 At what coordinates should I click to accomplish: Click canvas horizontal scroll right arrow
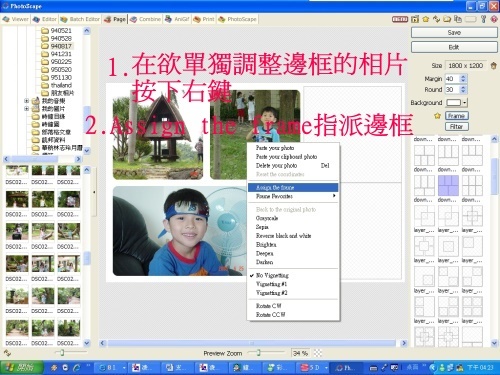pyautogui.click(x=404, y=343)
